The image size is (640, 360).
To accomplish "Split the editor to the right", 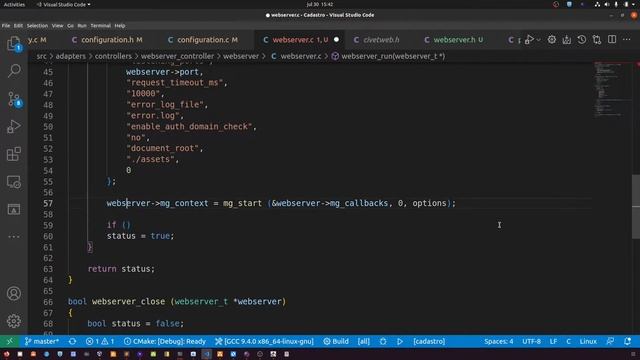I will 612,40.
